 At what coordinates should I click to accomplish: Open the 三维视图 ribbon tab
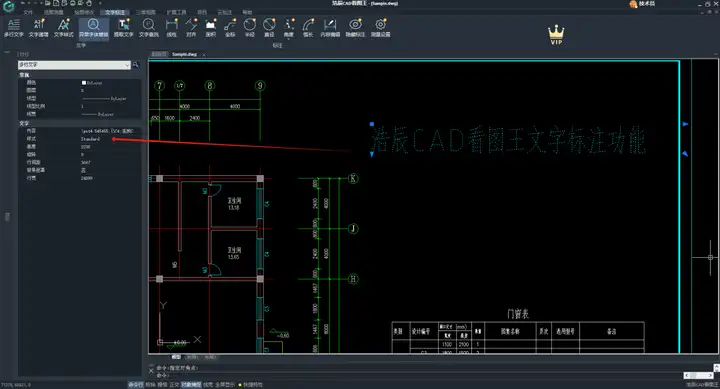(x=146, y=12)
